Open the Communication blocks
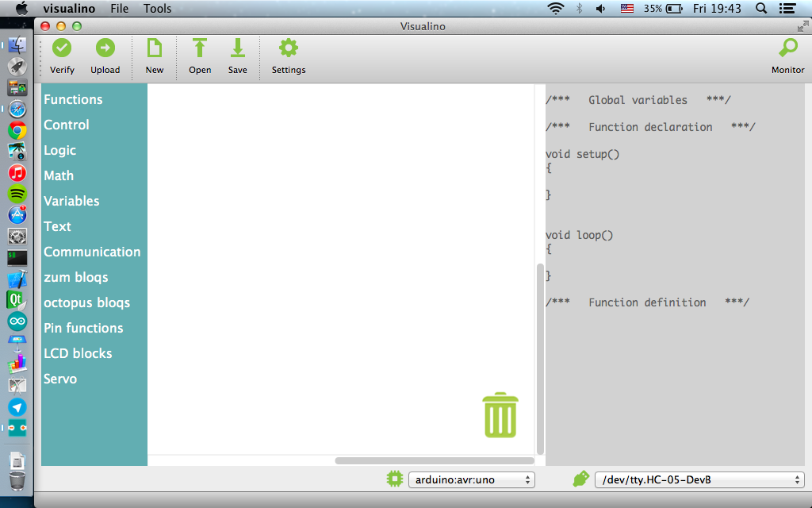The image size is (812, 508). point(92,252)
